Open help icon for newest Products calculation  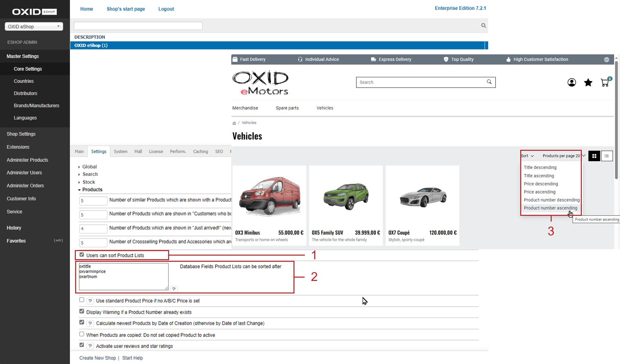point(90,323)
